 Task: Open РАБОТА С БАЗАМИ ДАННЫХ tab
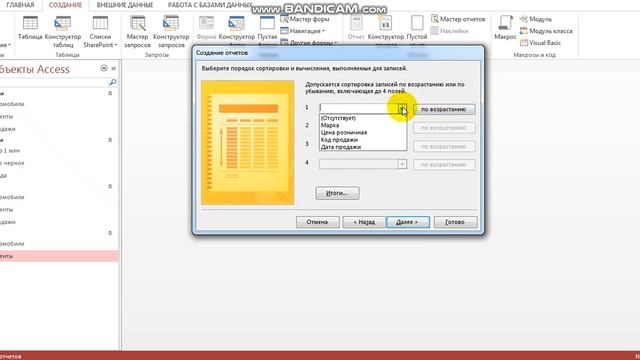210,5
